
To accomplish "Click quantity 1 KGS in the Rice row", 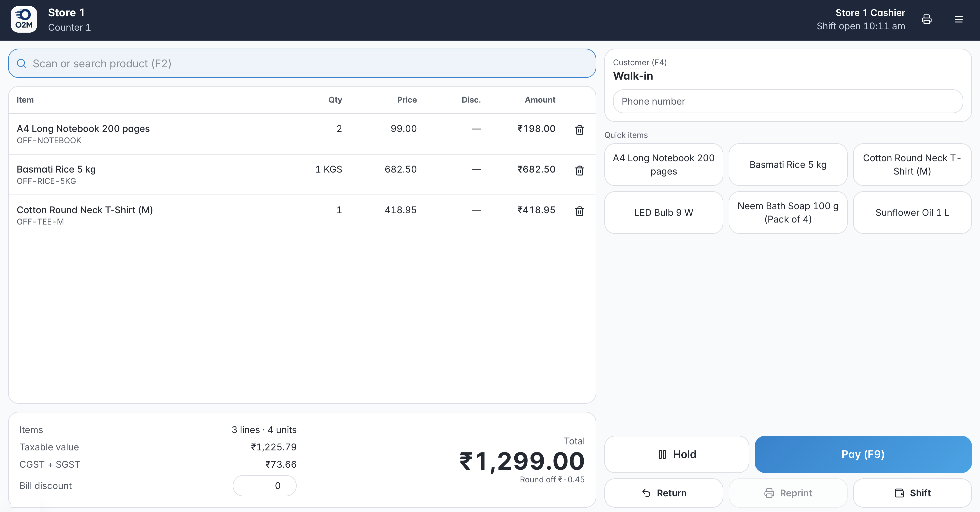I will [329, 170].
